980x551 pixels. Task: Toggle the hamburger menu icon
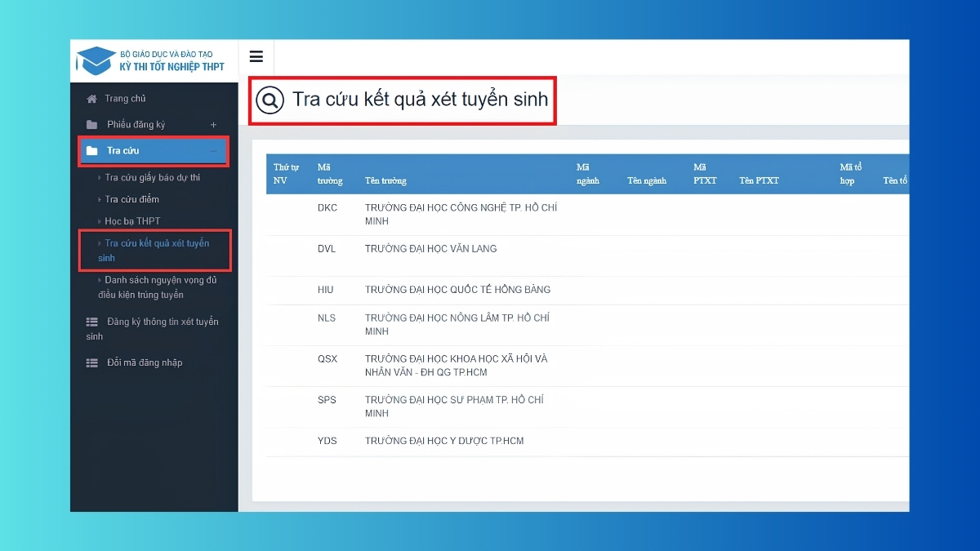pyautogui.click(x=256, y=56)
